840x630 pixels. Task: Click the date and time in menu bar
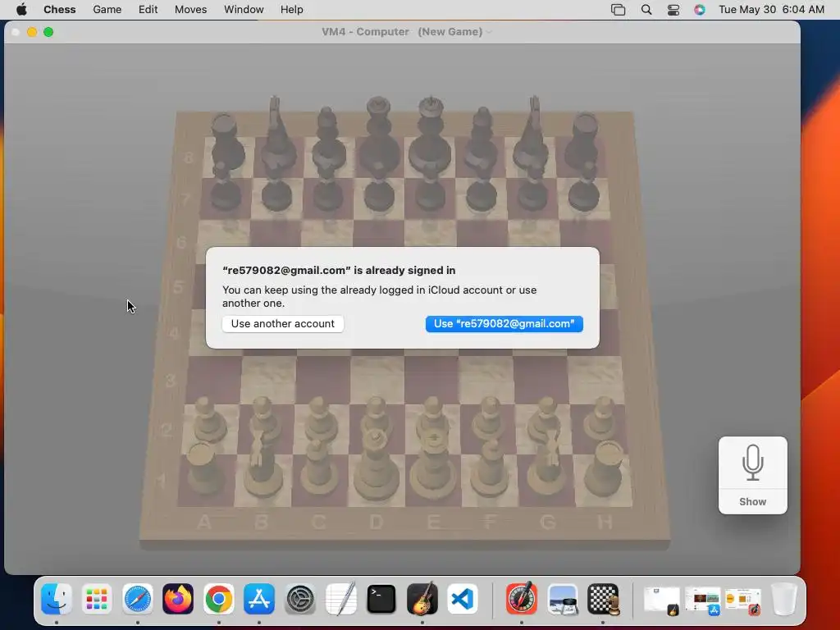click(771, 10)
